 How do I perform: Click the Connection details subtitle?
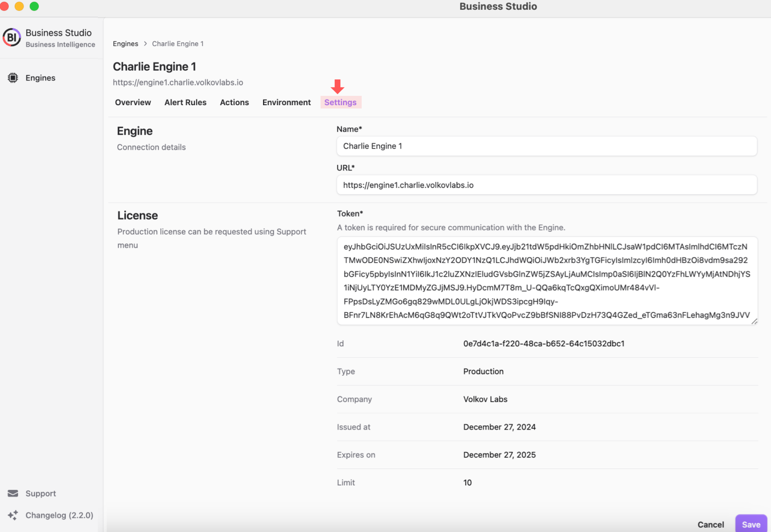point(151,147)
